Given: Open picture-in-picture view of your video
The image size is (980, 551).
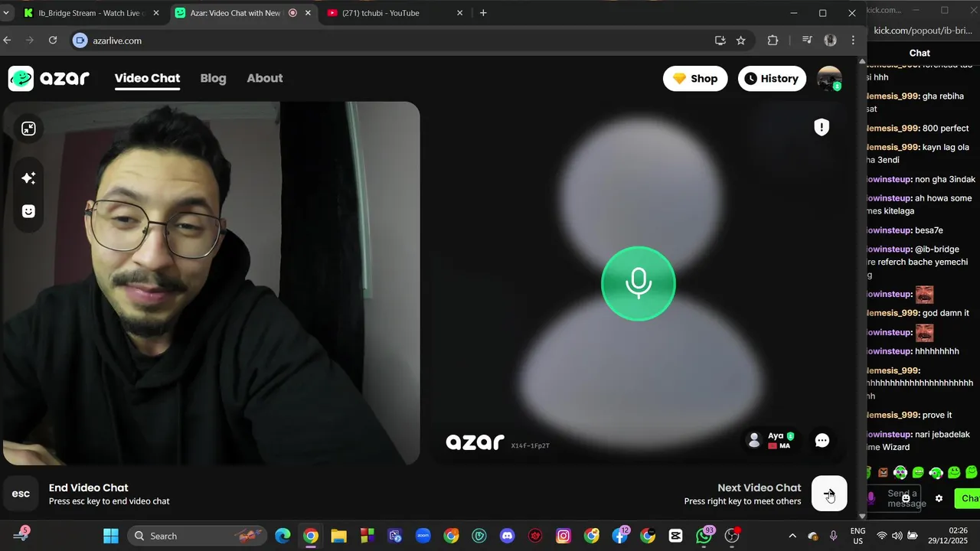Looking at the screenshot, I should 28,129.
